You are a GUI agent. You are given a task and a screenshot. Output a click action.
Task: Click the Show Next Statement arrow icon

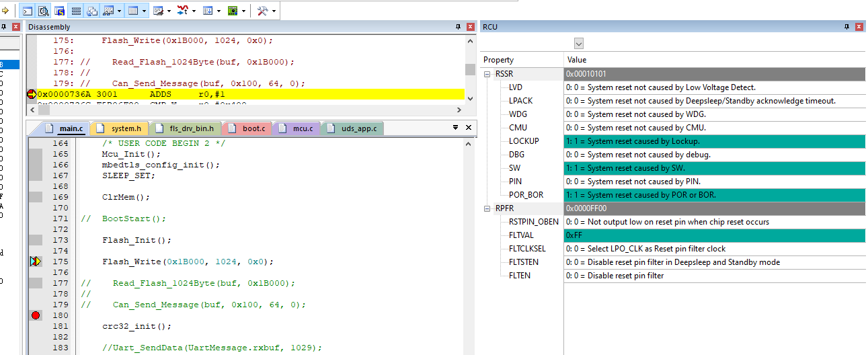pos(4,11)
